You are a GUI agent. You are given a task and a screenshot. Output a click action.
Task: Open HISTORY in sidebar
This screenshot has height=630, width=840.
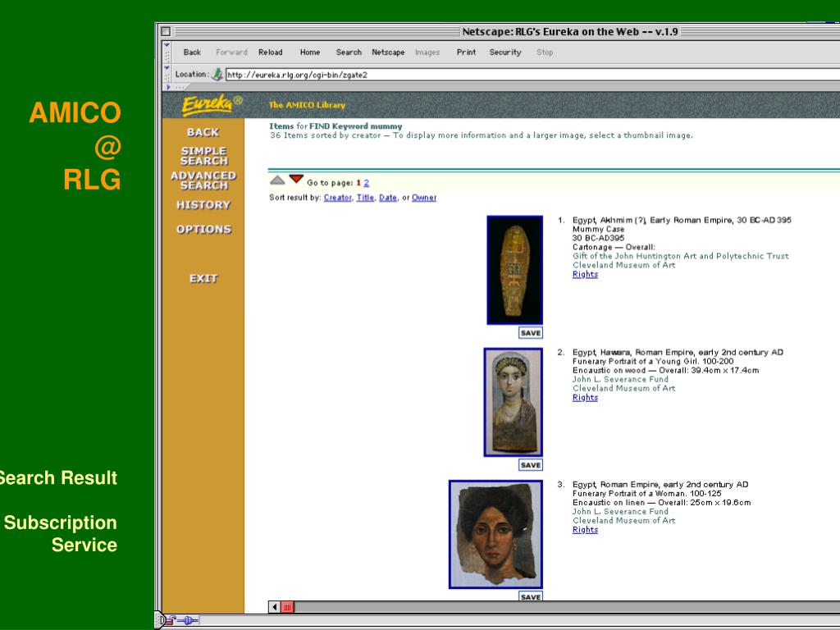(203, 205)
